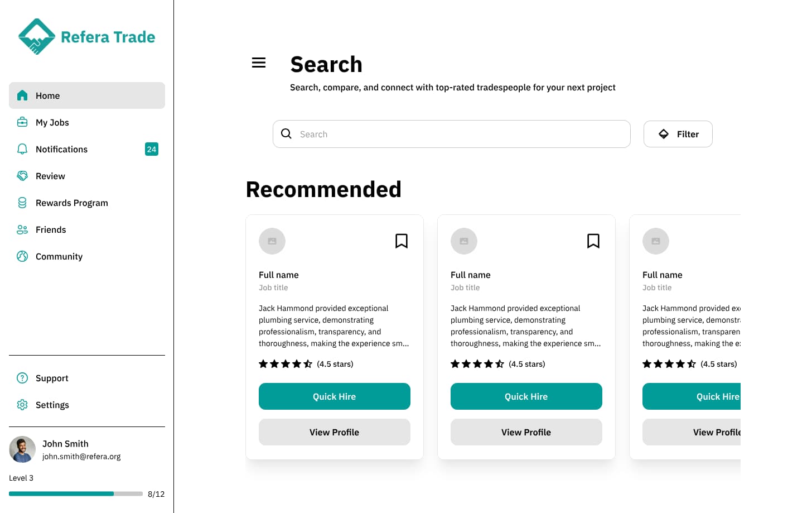The height and width of the screenshot is (513, 812).
Task: Open the Filter options
Action: (678, 134)
